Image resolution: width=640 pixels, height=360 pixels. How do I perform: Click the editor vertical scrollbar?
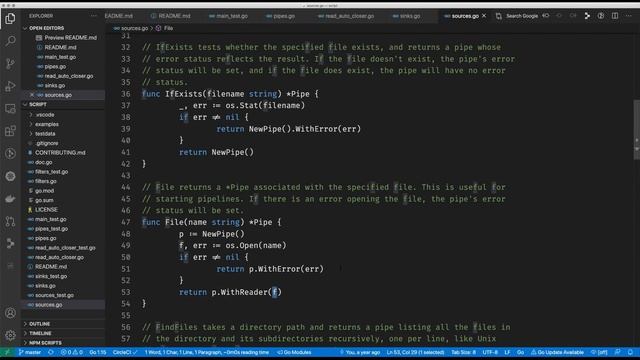click(x=636, y=129)
